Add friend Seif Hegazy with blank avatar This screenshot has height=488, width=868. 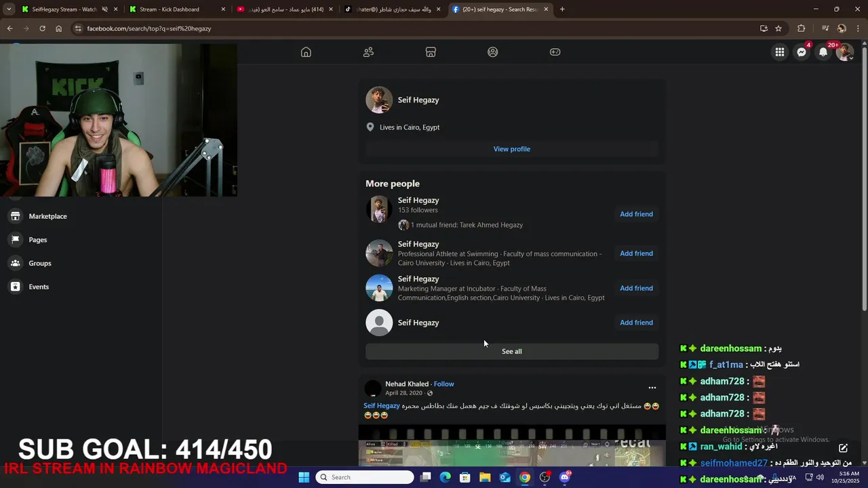636,323
